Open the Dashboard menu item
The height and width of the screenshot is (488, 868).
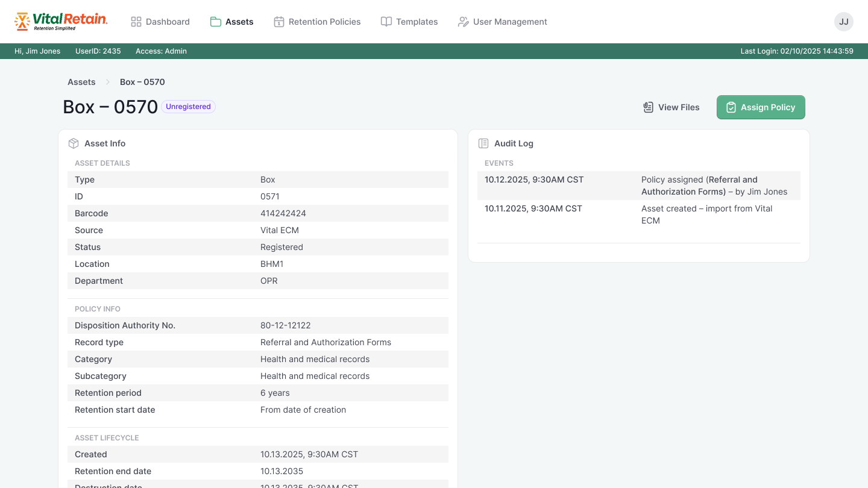click(x=160, y=22)
